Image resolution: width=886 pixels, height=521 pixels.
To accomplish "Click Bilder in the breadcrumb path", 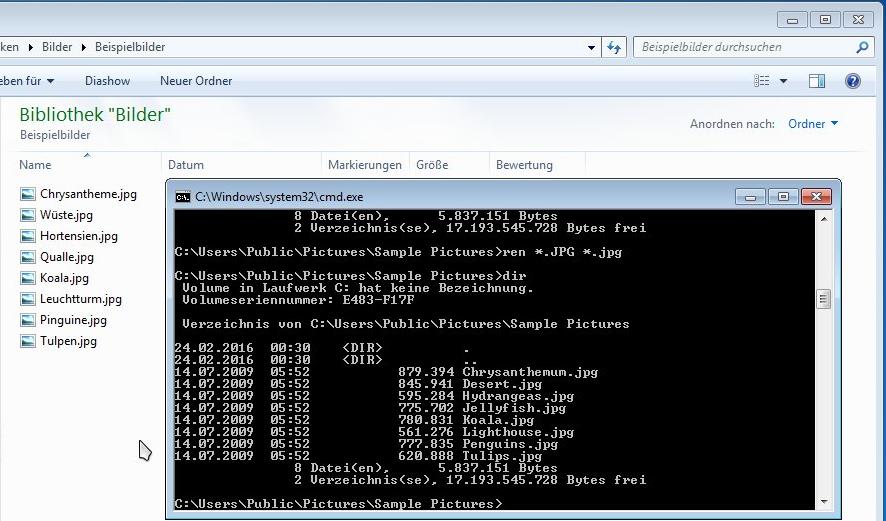I will [57, 47].
